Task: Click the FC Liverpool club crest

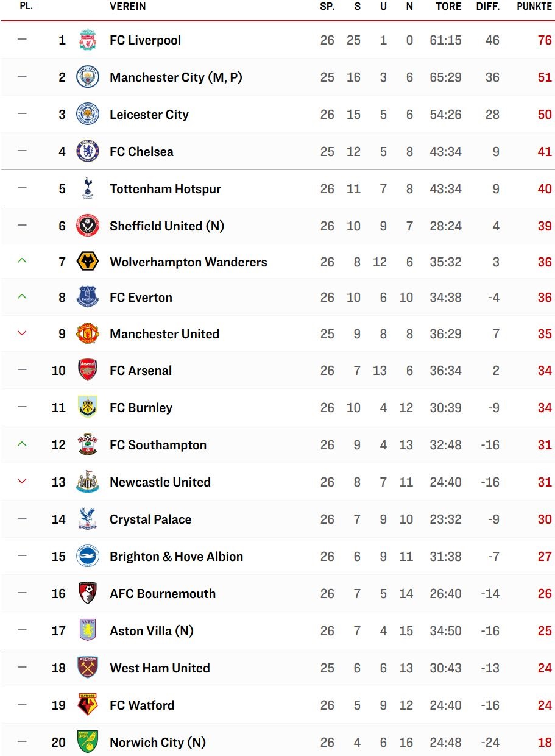Action: point(88,40)
